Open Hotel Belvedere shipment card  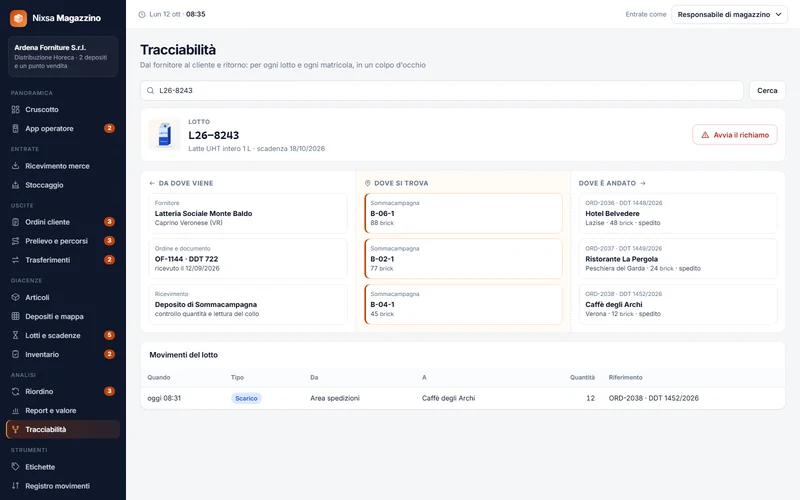678,213
